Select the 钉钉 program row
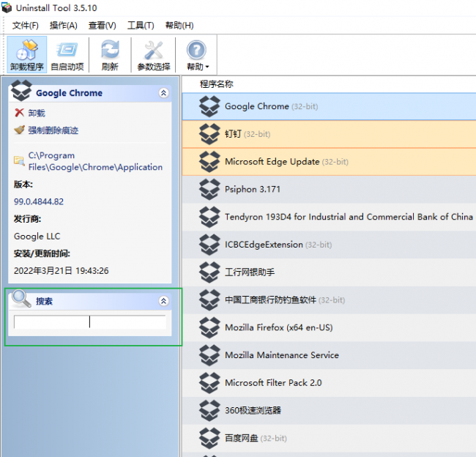This screenshot has width=476, height=457. click(329, 134)
